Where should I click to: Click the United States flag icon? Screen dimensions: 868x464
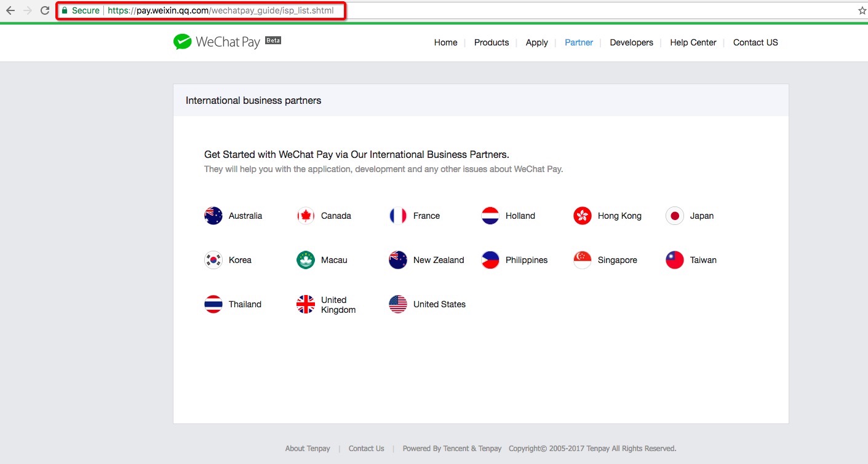[398, 304]
